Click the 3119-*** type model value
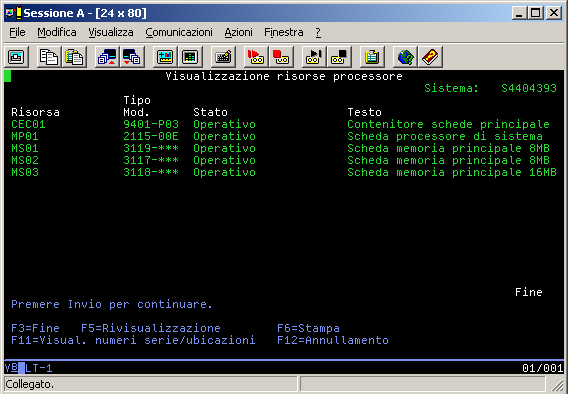The width and height of the screenshot is (568, 394). pos(151,148)
